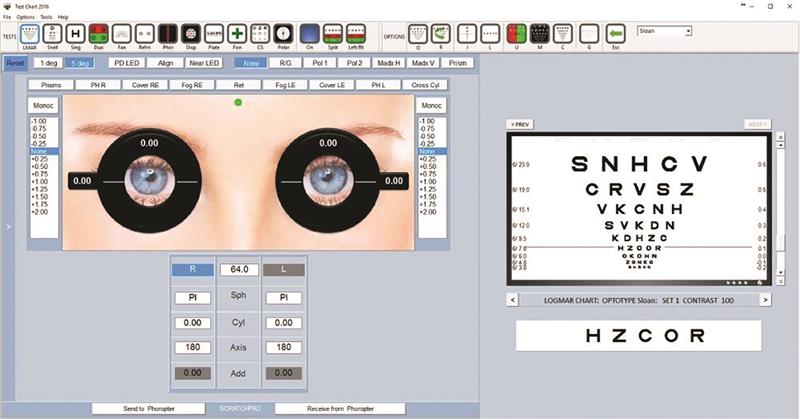Select the green cross Fxn test
The height and width of the screenshot is (419, 800).
point(237,34)
